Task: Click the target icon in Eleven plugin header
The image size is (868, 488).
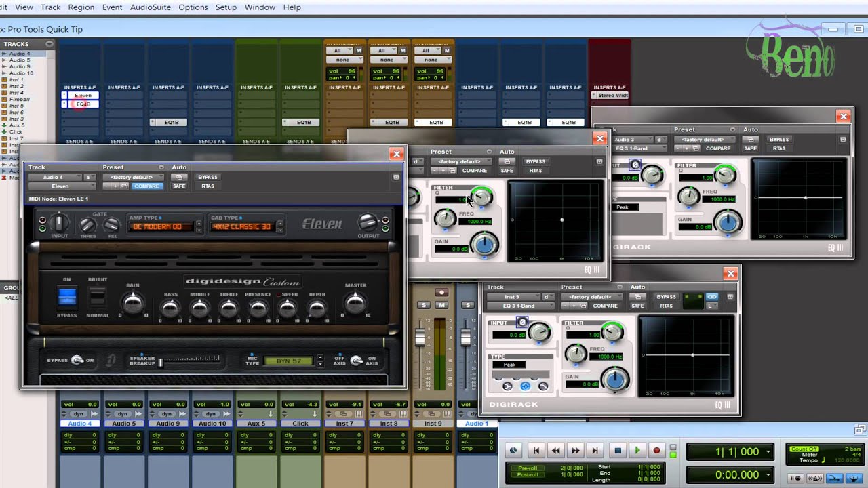Action: (x=396, y=177)
